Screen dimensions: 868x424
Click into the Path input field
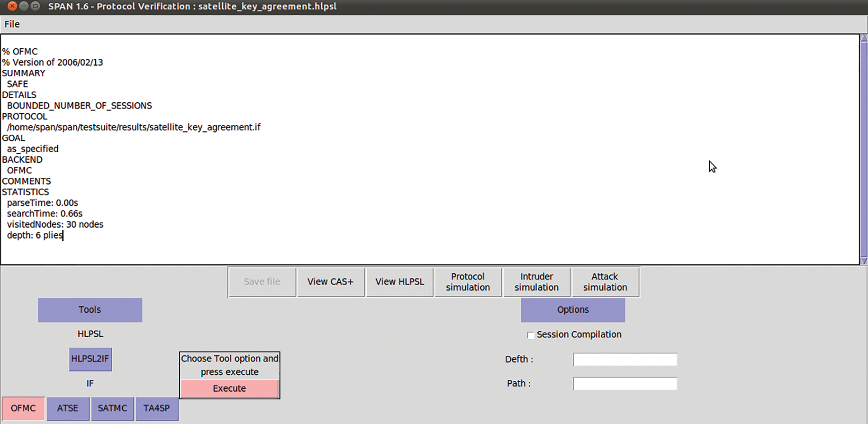tap(624, 384)
